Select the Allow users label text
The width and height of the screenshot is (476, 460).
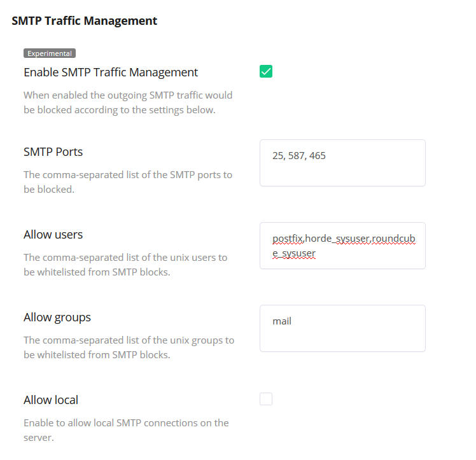point(53,235)
